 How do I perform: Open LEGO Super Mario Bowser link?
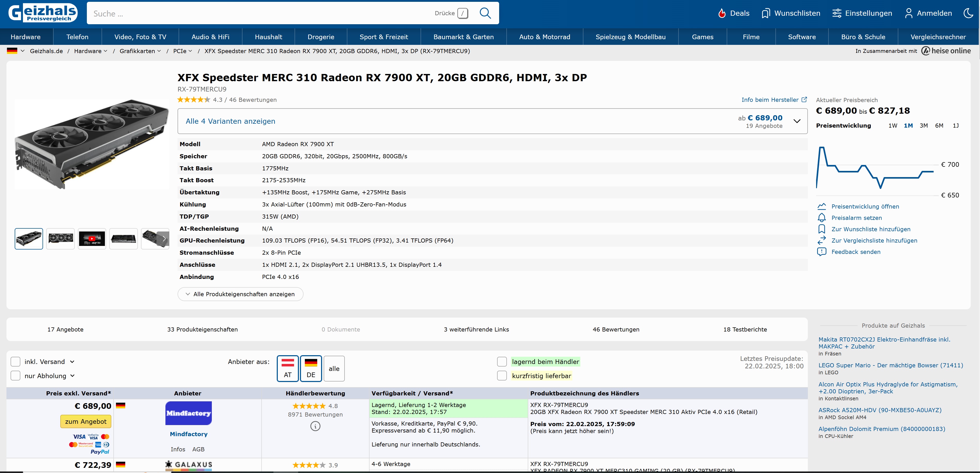[x=891, y=365]
